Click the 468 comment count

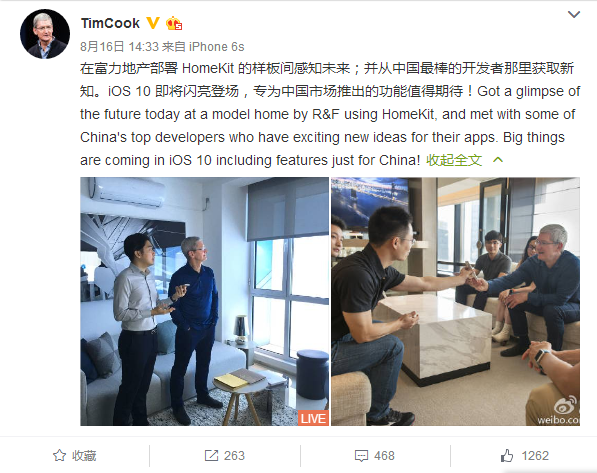(x=384, y=455)
